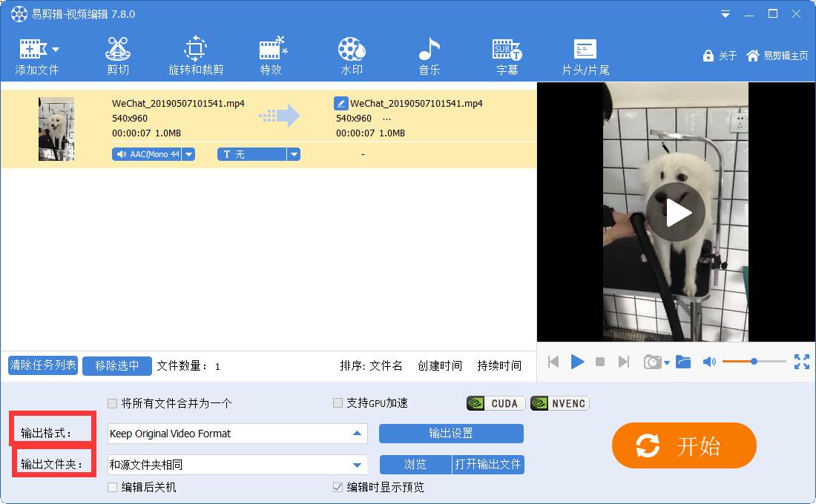Screen dimensions: 816x504
Task: Toggle fullscreen preview icon
Action: pyautogui.click(x=802, y=362)
